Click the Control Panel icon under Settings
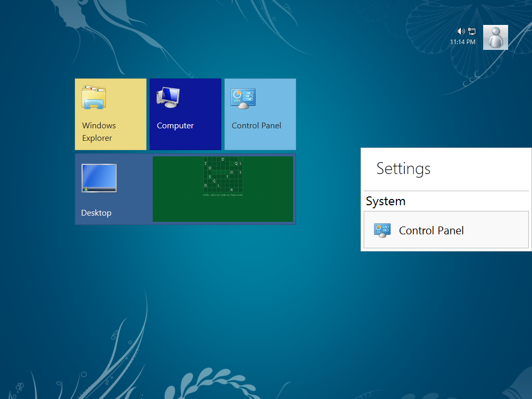532x399 pixels. pos(382,230)
